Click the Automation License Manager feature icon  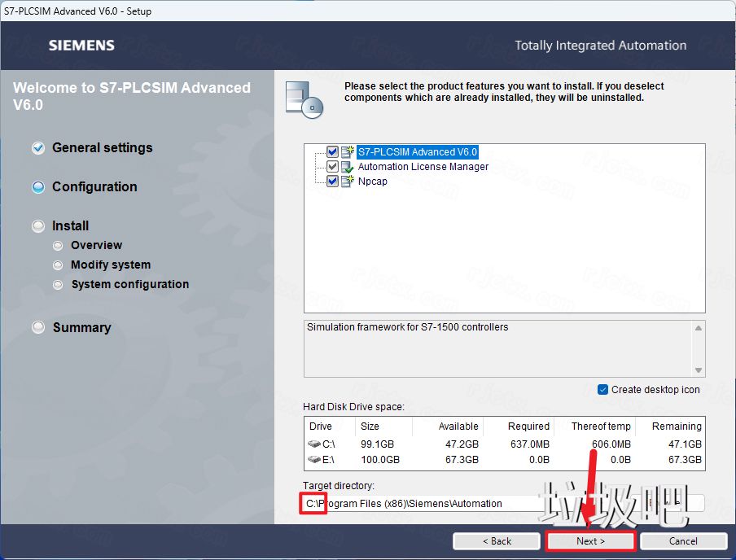tap(348, 167)
